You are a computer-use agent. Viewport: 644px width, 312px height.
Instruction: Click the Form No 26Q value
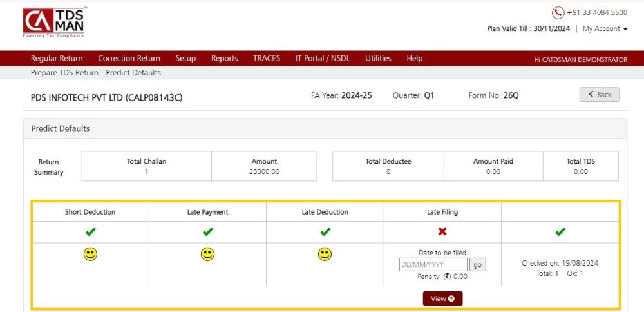click(x=511, y=95)
